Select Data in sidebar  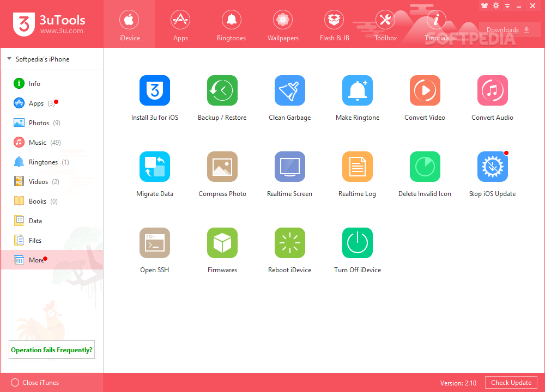pos(52,221)
